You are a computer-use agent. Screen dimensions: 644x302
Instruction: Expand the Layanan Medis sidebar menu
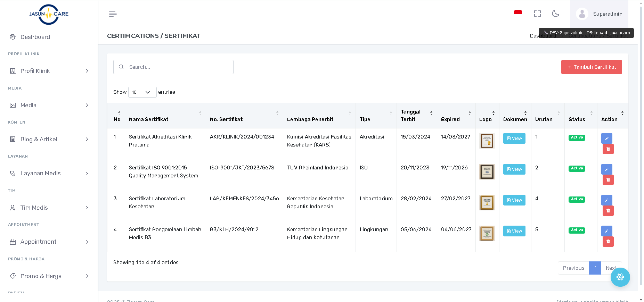(x=49, y=173)
